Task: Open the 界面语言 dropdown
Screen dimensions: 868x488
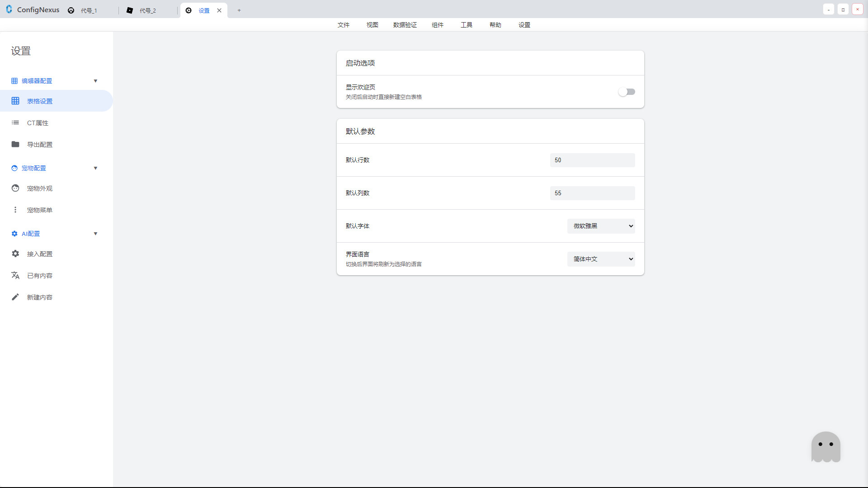Action: 601,259
